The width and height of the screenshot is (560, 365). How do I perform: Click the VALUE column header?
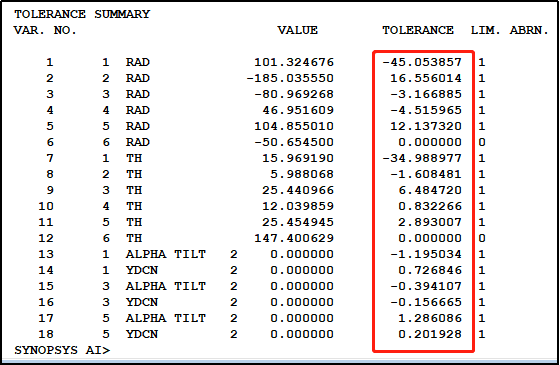tap(298, 30)
